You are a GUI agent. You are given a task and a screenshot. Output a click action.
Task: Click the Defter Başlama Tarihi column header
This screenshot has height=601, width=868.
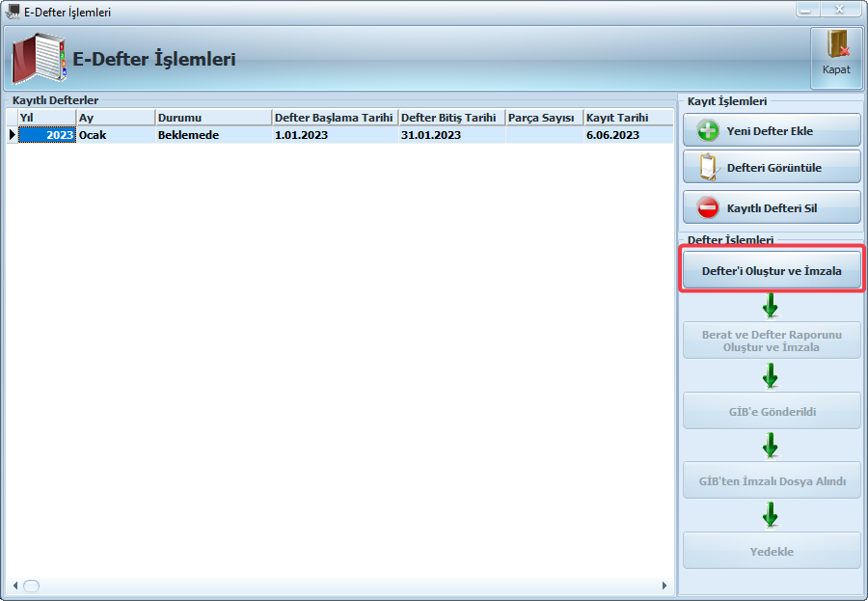[335, 118]
